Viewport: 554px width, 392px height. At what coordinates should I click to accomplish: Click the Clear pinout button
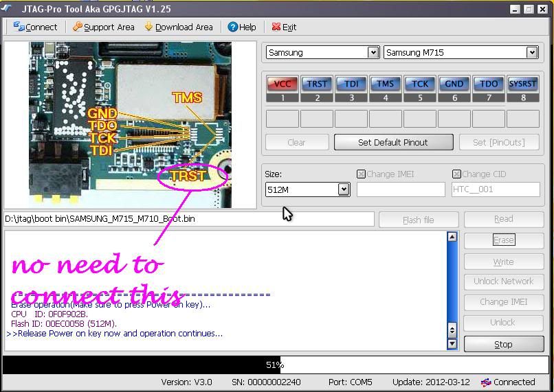point(296,143)
